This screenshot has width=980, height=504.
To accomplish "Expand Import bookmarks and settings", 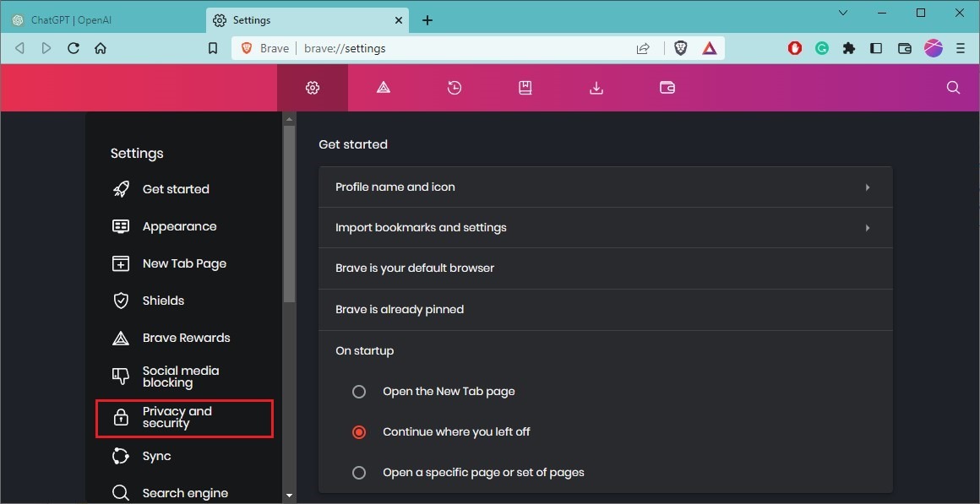I will point(605,227).
